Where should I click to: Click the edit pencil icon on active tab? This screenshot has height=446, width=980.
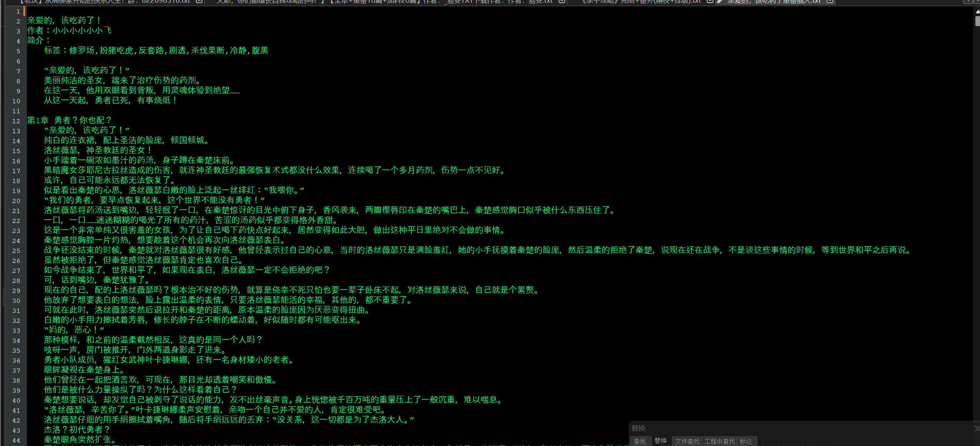pos(720,2)
